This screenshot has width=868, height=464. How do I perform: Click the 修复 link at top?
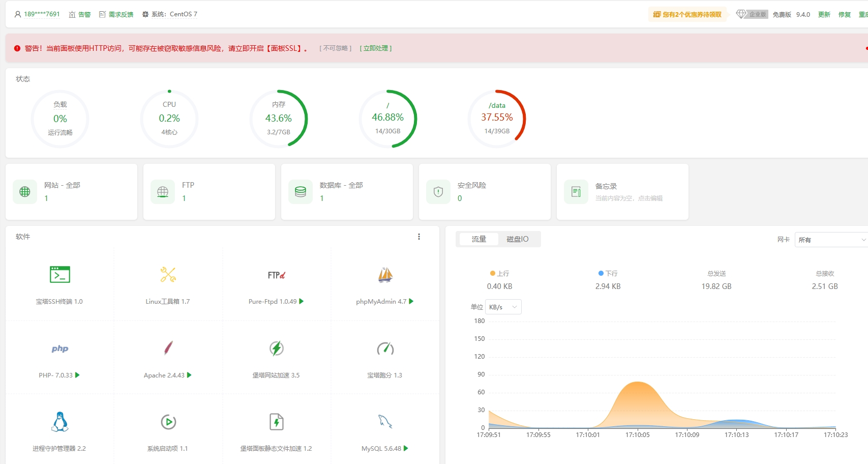tap(845, 14)
